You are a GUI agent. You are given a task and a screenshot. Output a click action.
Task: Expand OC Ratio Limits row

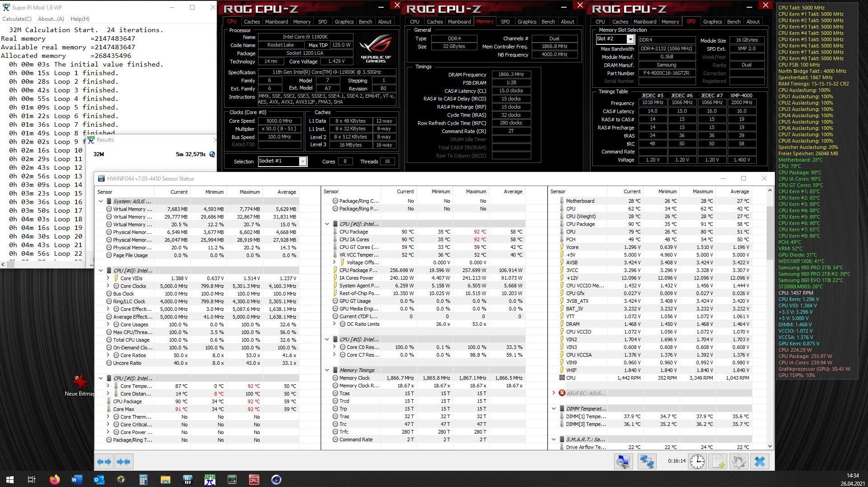[334, 324]
